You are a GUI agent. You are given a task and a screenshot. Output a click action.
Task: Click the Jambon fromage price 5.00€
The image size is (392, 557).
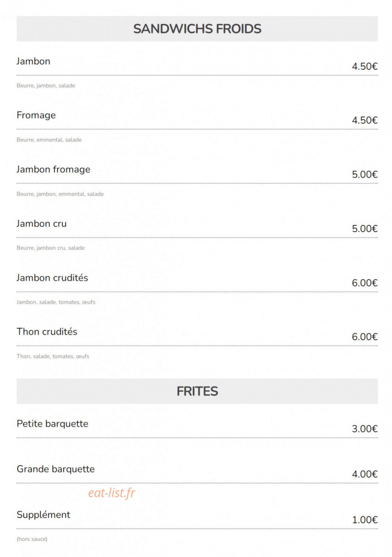pyautogui.click(x=365, y=175)
